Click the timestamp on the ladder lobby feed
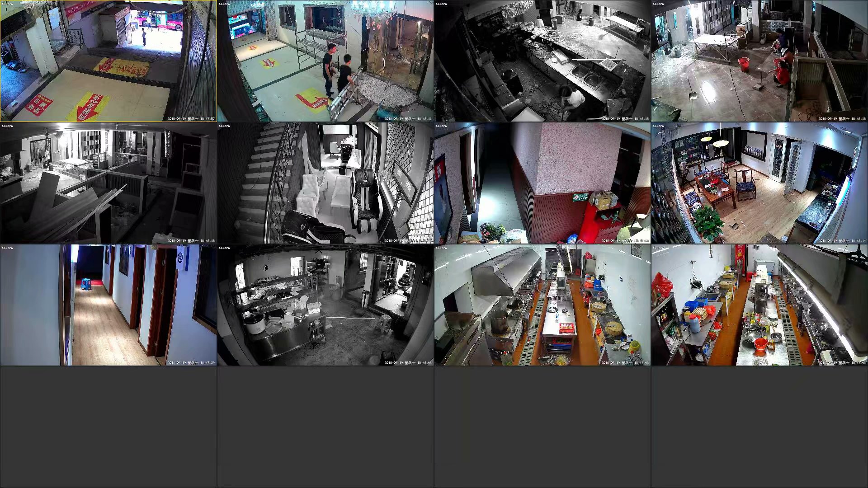This screenshot has height=488, width=868. click(408, 118)
